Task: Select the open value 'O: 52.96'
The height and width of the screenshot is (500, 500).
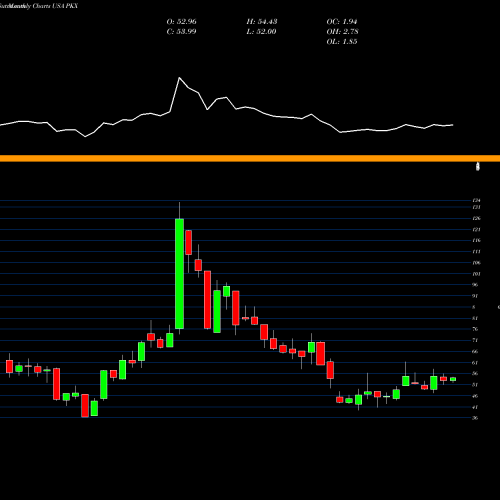Action: [182, 22]
